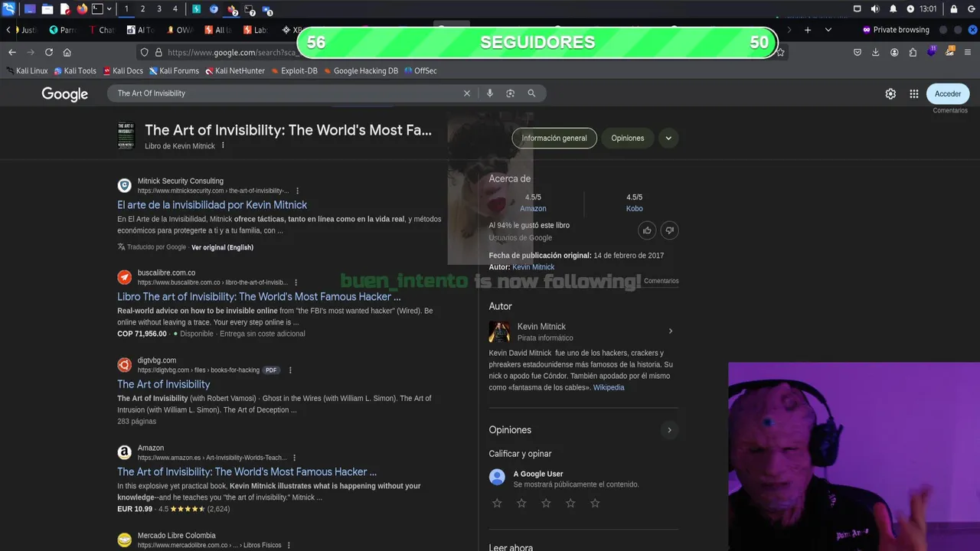Open the Kali Tools bookmark
This screenshot has height=551, width=980.
click(x=75, y=70)
